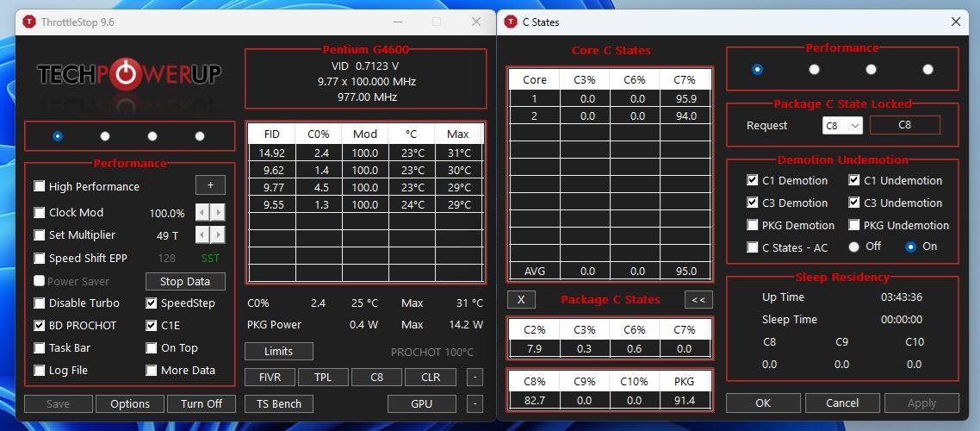Click the Turn Off button
The height and width of the screenshot is (431, 980).
coord(202,403)
